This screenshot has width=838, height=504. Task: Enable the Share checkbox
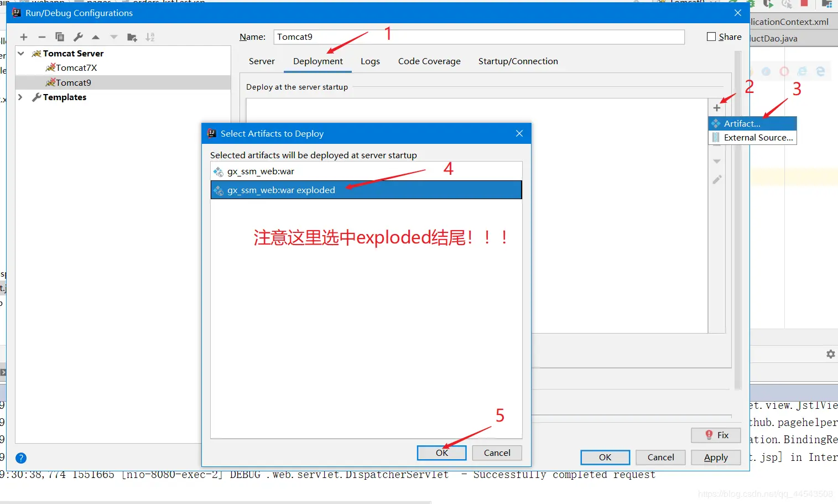click(x=711, y=37)
